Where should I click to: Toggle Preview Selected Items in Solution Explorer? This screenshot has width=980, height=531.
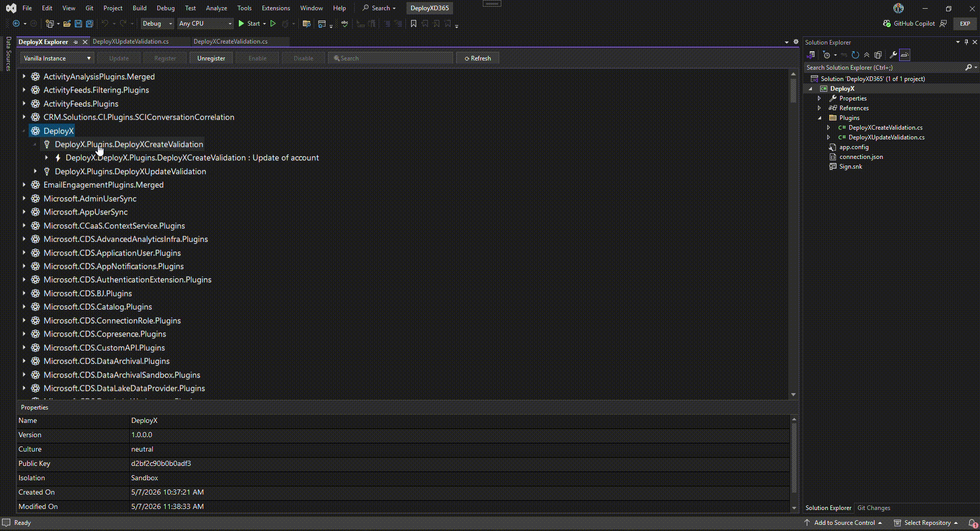tap(905, 55)
